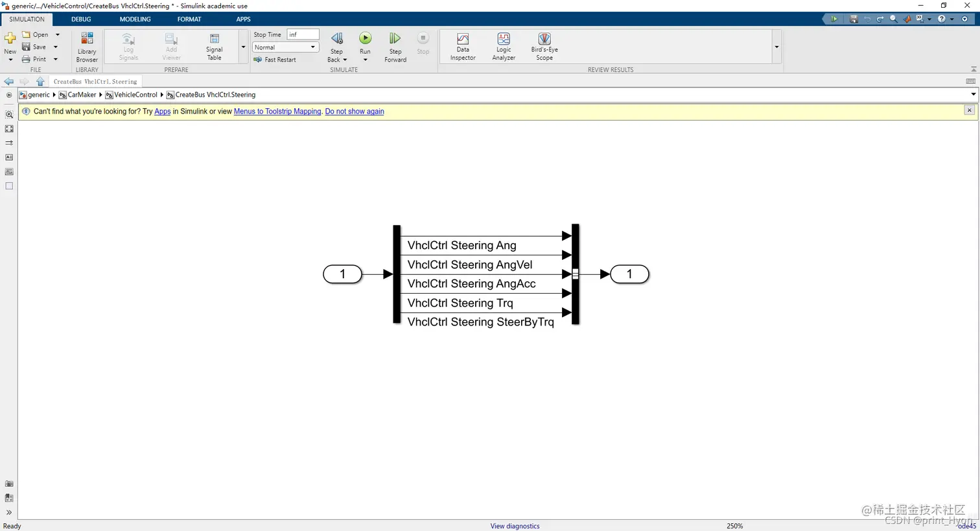Select the Outport block labeled 1
The width and height of the screenshot is (980, 531).
coord(629,274)
